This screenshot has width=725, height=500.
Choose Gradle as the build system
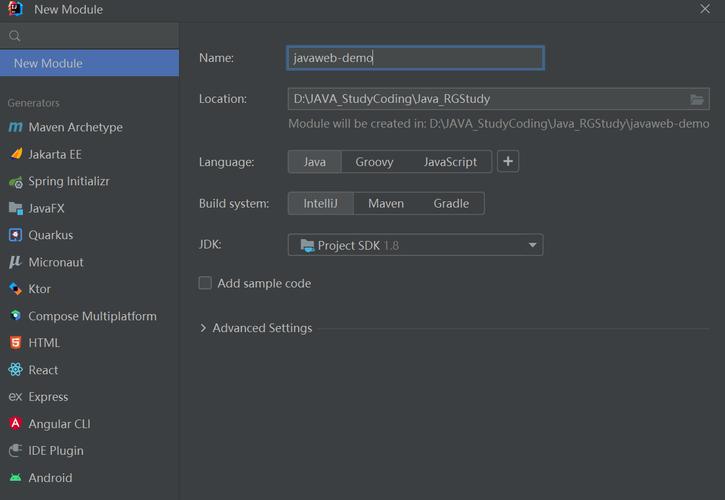click(451, 204)
